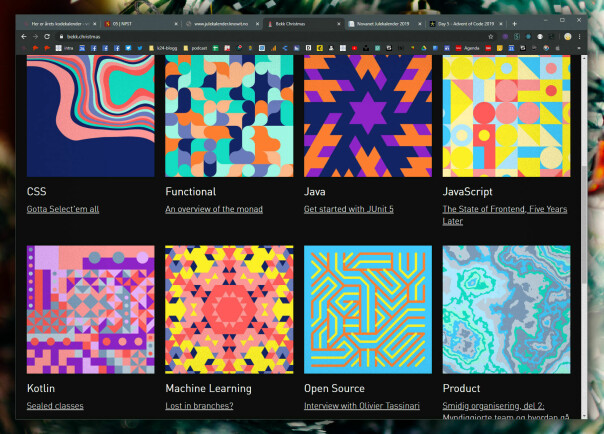
Task: Click the bekk.christmas address bar
Action: click(273, 37)
